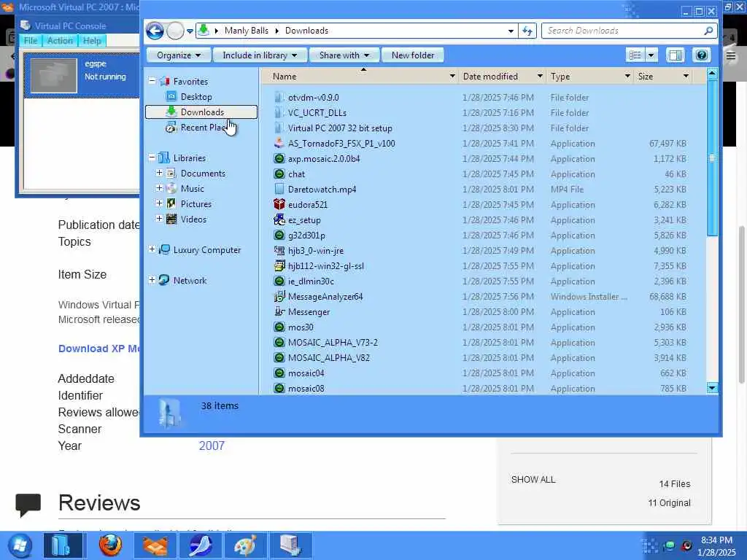Click the New folder button

pos(413,55)
